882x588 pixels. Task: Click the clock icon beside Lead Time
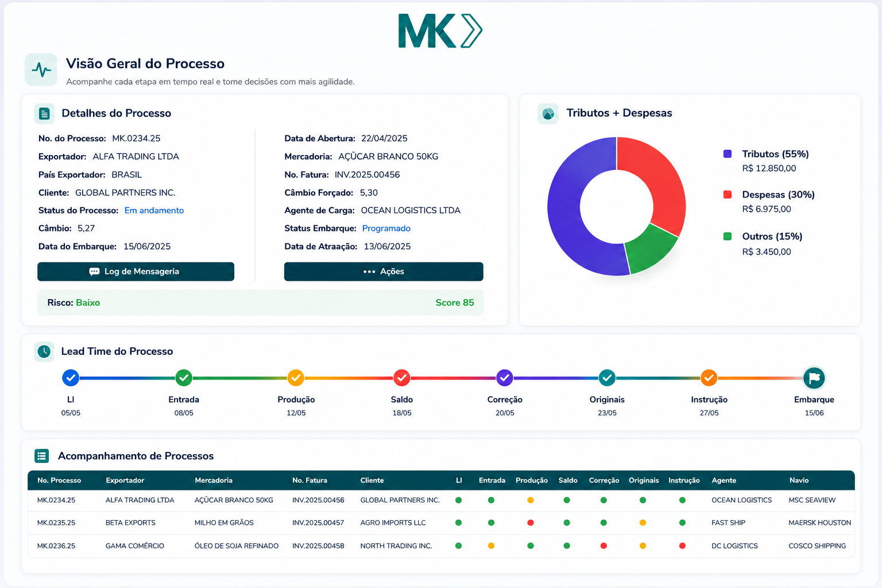(x=44, y=351)
